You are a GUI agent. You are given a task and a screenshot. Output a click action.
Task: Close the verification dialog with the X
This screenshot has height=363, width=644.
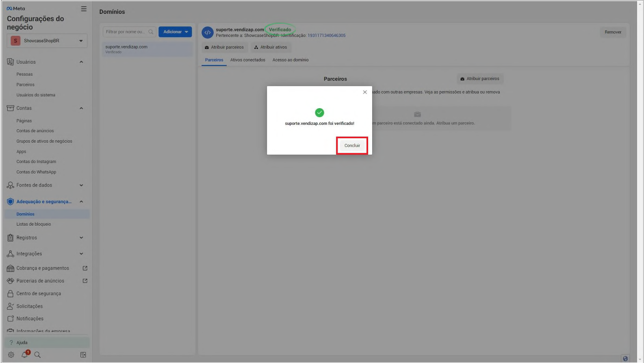tap(365, 92)
